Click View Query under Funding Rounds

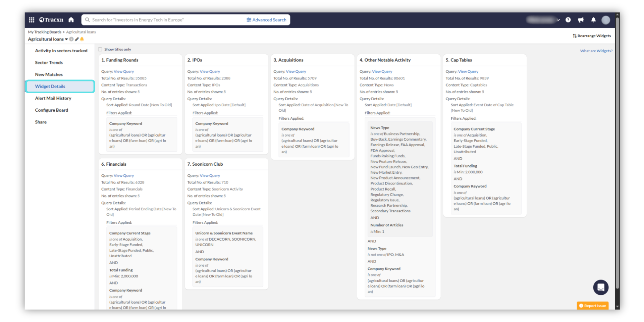tap(123, 71)
